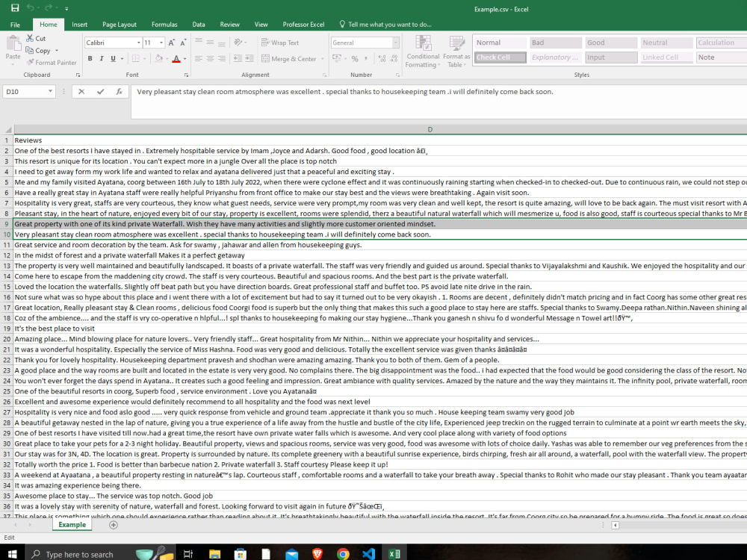Screen dimensions: 747x560
Task: Switch to the Insert tab
Action: click(80, 25)
